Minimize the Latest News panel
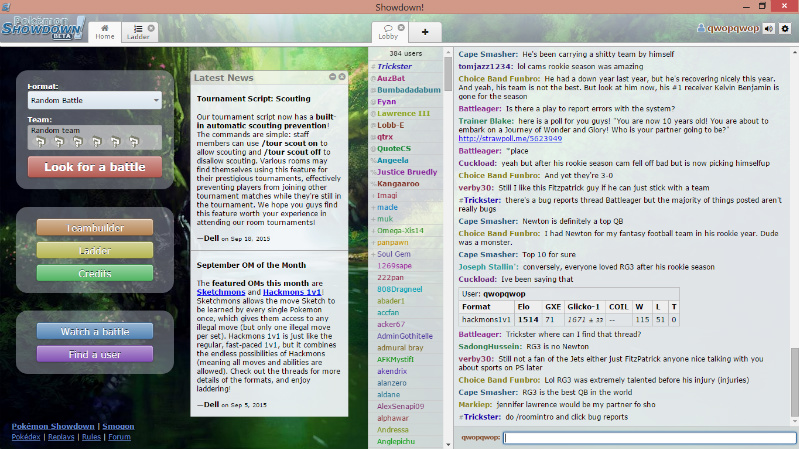Viewport: 799px width, 449px height. click(332, 77)
